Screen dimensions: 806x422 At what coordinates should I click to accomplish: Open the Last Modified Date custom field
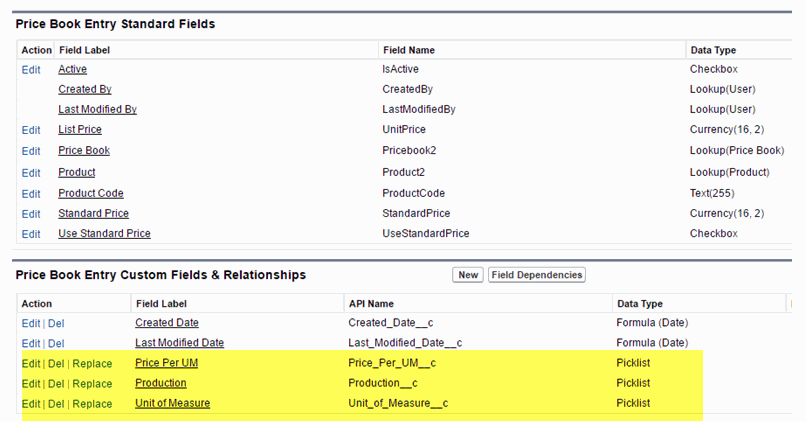click(x=180, y=343)
